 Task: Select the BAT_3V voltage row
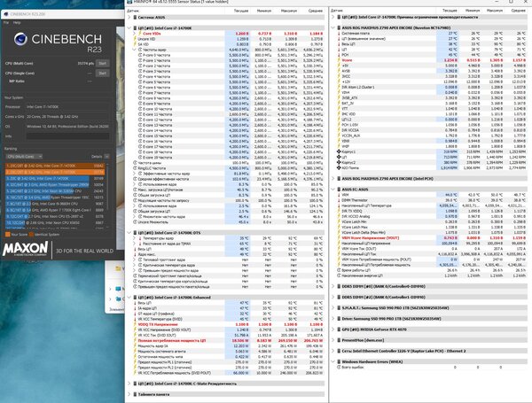click(x=431, y=103)
